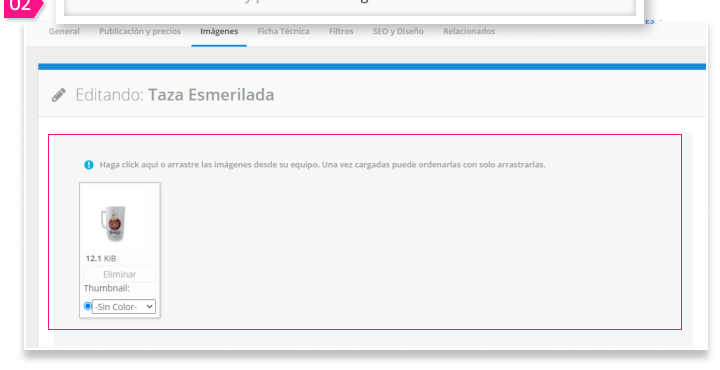Switch to Publicación y precios tab

pos(140,31)
